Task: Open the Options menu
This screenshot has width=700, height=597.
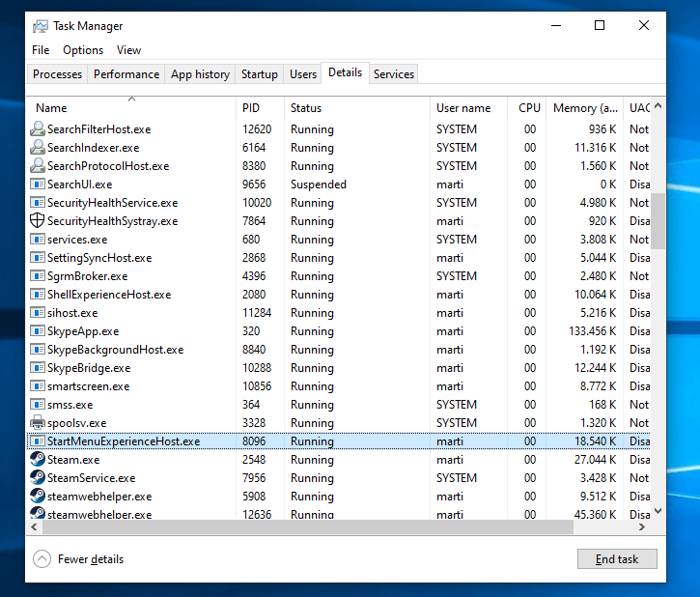Action: [x=83, y=50]
